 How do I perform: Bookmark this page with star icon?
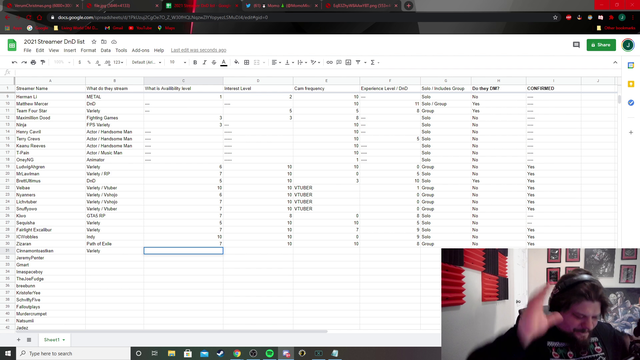pos(555,18)
